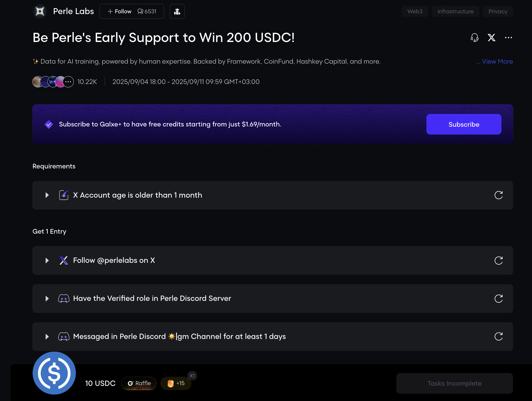532x401 pixels.
Task: Open the leaderboard podium icon
Action: coord(177,11)
